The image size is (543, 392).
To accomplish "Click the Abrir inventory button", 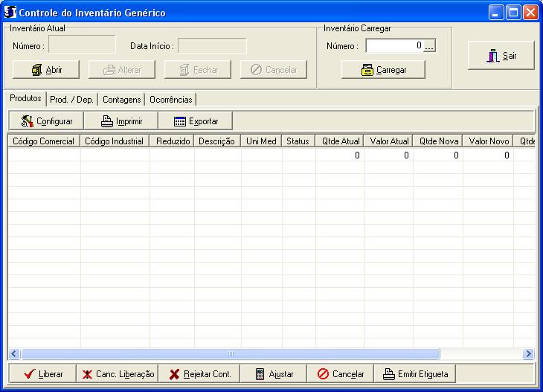I will [x=46, y=70].
